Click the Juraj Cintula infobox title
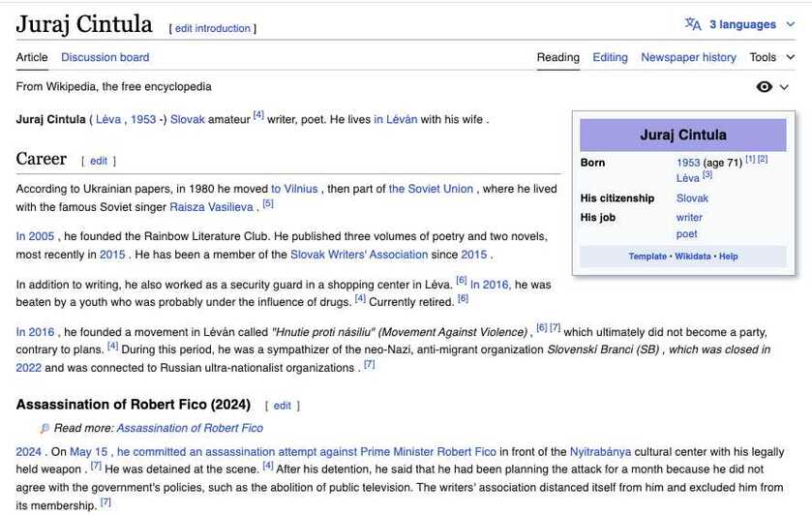This screenshot has height=515, width=812. point(683,135)
